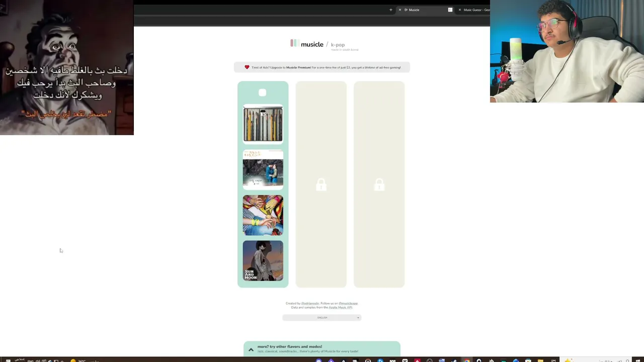Viewport: 644px width, 362px height.
Task: Open the yellow File Explorer folder in the taskbar
Action: coord(540,360)
